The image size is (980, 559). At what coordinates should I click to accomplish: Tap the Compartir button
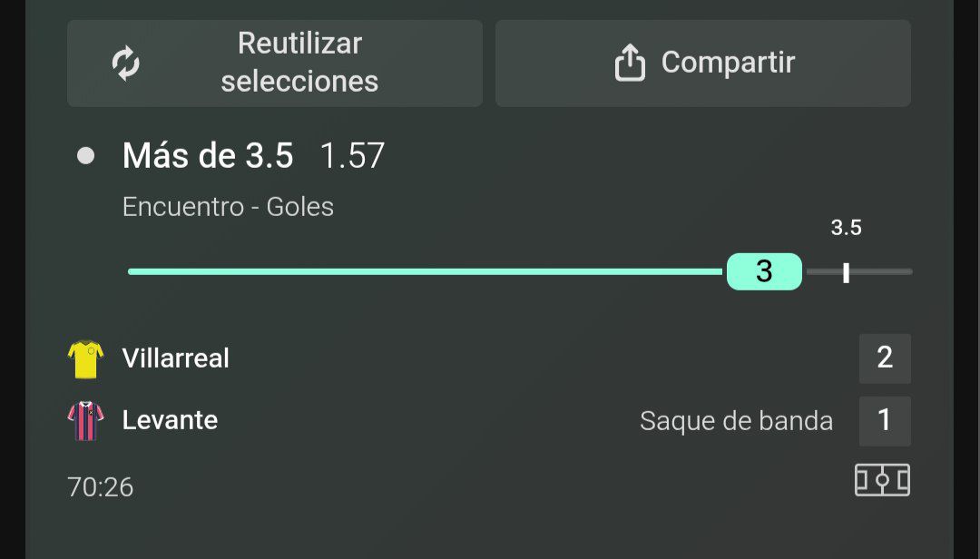[x=702, y=64]
